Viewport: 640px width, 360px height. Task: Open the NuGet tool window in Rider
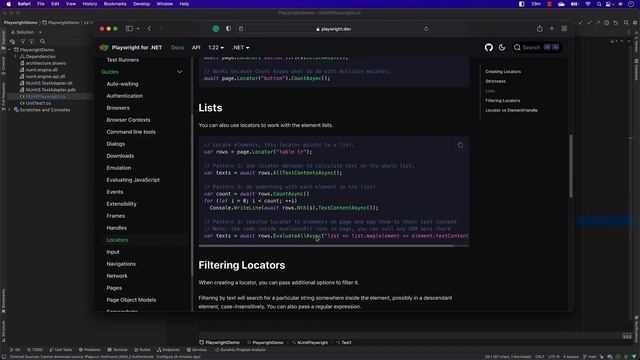(142, 350)
